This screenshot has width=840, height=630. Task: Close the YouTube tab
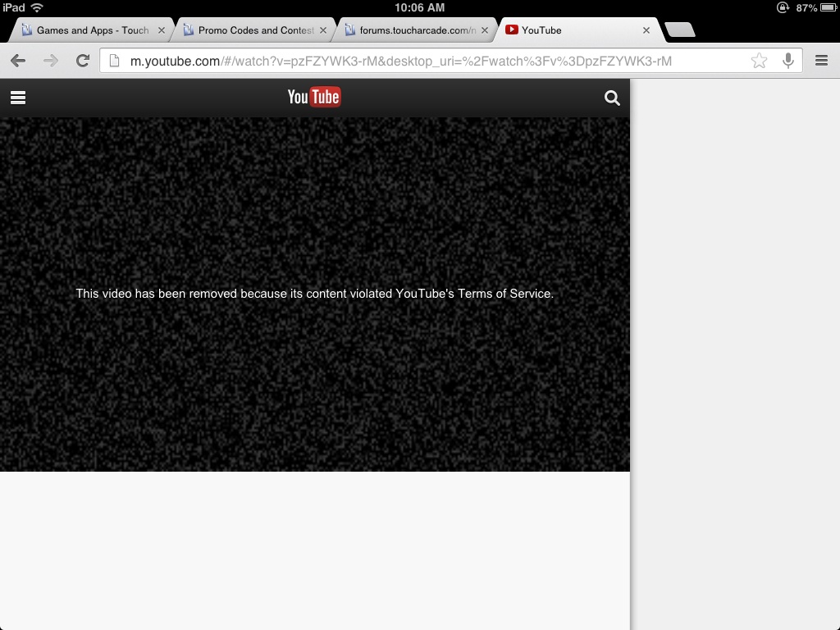[646, 30]
